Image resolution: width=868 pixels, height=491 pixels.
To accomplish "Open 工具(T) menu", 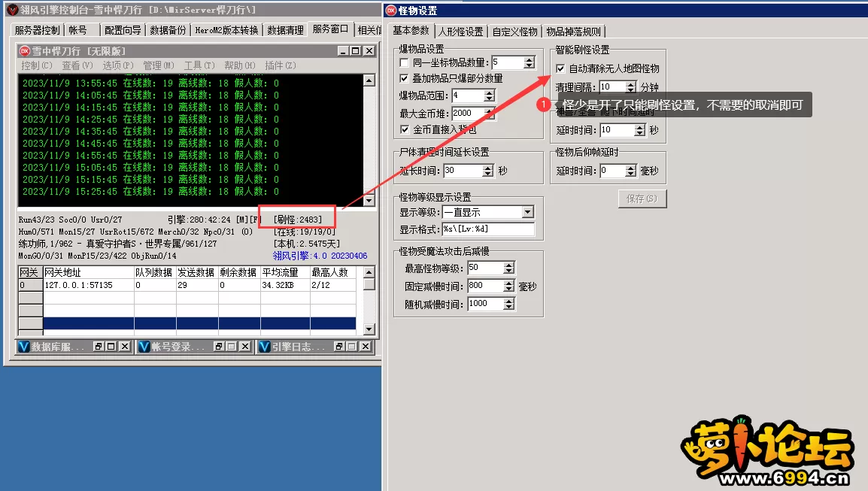I will pos(199,65).
